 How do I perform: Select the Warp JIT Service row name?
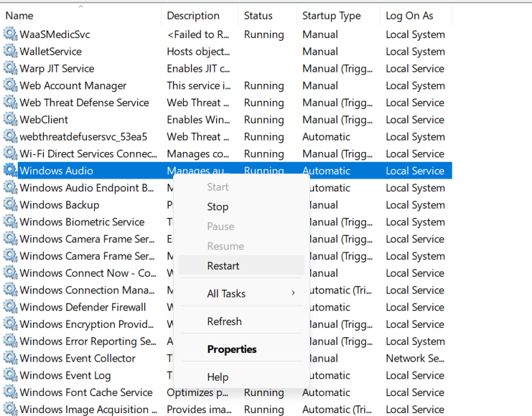57,68
